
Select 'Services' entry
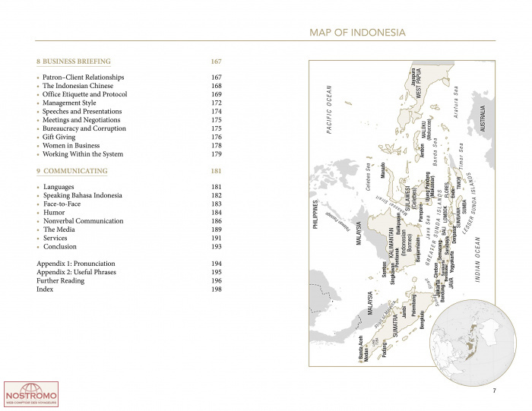[55, 238]
